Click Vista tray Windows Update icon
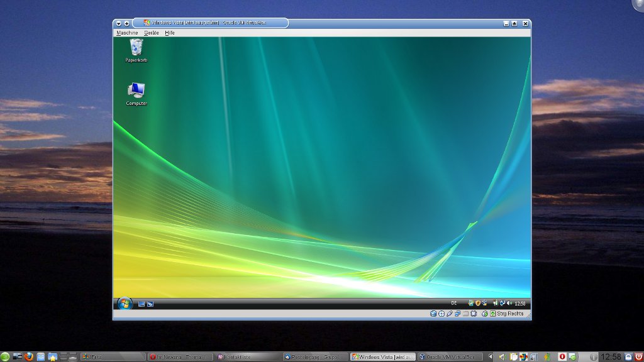Screen dimensions: 644x362 pos(484,303)
